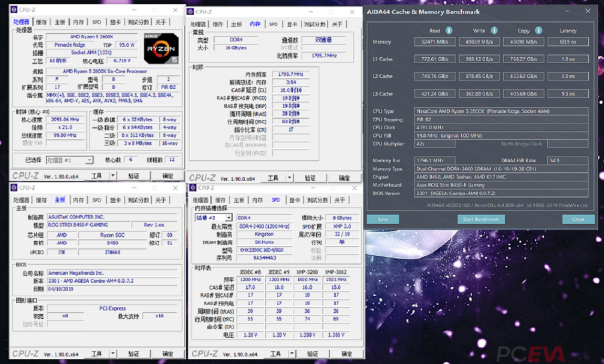604x364 pixels.
Task: Open the 处理器 #1 selection dropdown
Action: (69, 160)
